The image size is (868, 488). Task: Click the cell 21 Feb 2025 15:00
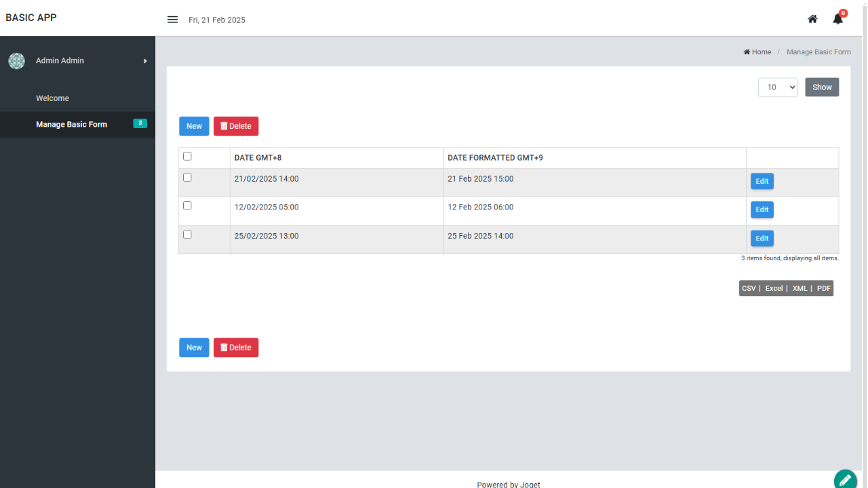pyautogui.click(x=595, y=183)
